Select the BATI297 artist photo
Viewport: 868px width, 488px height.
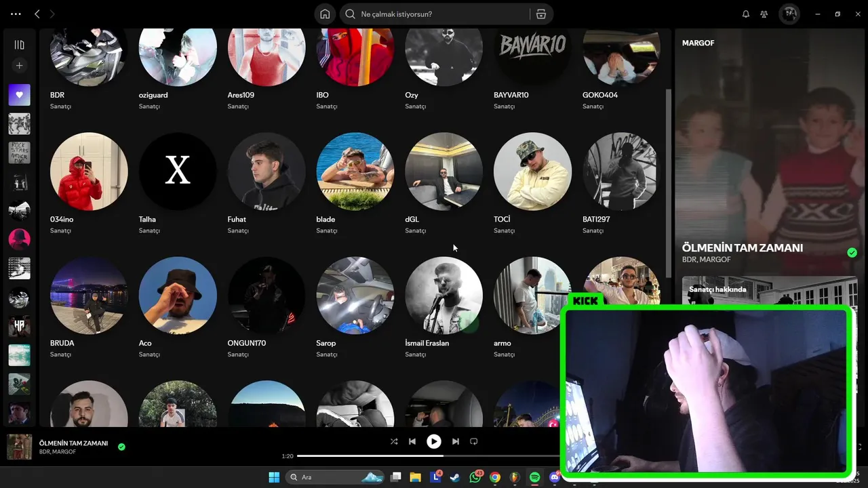point(621,171)
